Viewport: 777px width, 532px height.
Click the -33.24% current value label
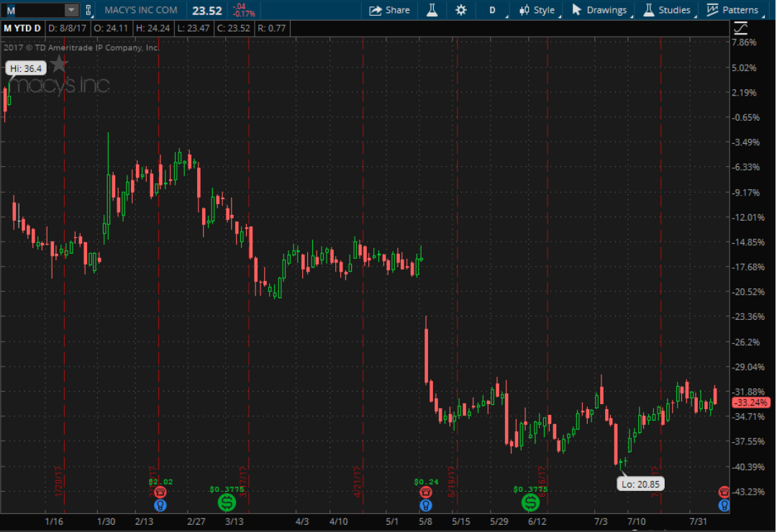(751, 403)
